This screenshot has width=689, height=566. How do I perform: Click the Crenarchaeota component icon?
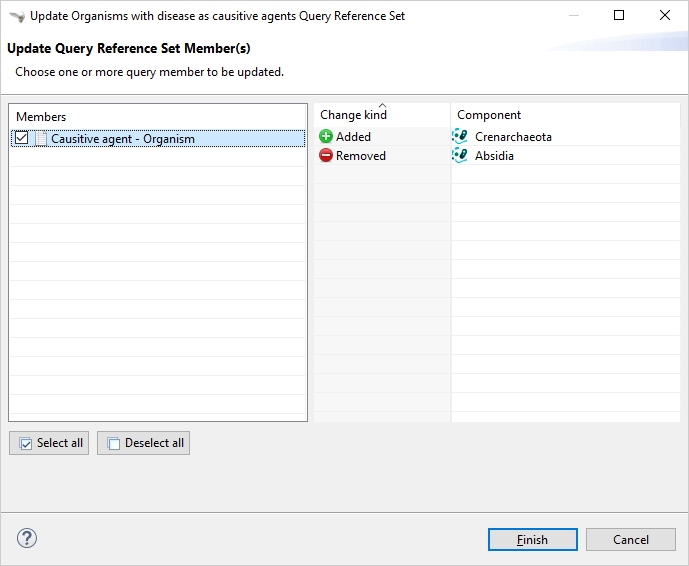pyautogui.click(x=460, y=137)
